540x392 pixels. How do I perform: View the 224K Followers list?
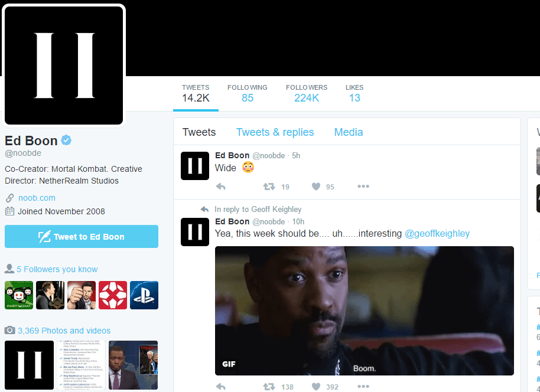click(307, 93)
